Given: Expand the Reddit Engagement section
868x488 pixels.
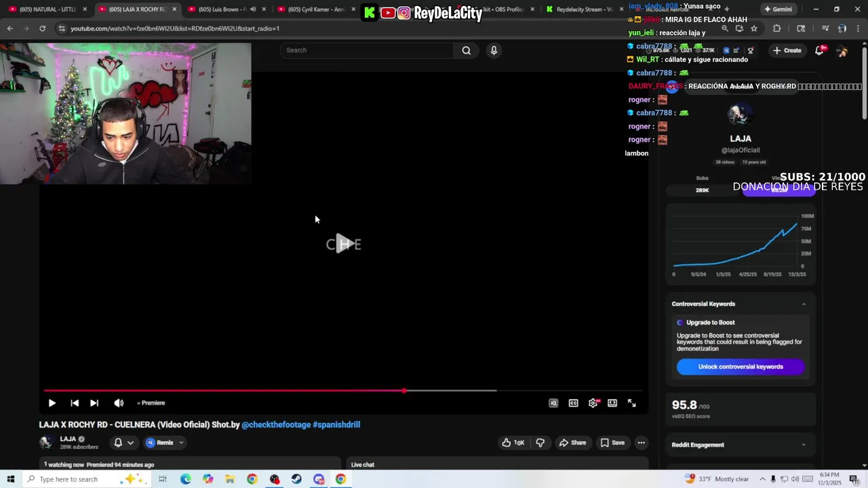Looking at the screenshot, I should click(x=804, y=445).
